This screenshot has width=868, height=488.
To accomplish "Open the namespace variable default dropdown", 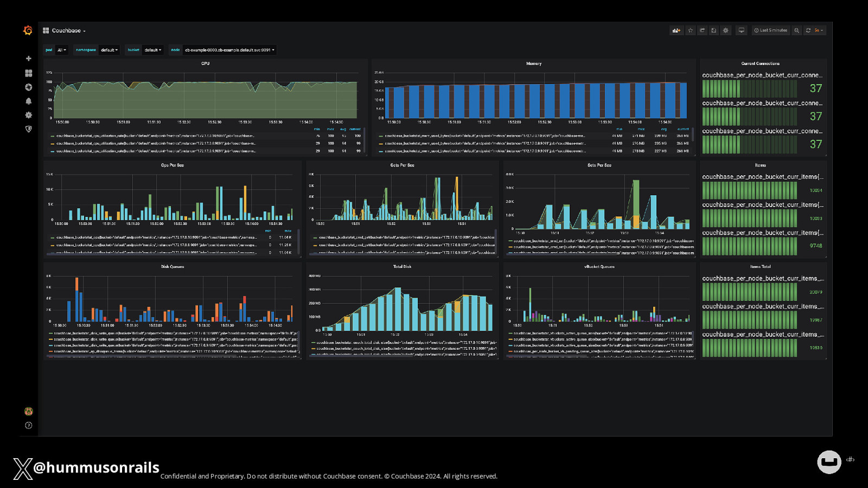I will click(x=109, y=50).
